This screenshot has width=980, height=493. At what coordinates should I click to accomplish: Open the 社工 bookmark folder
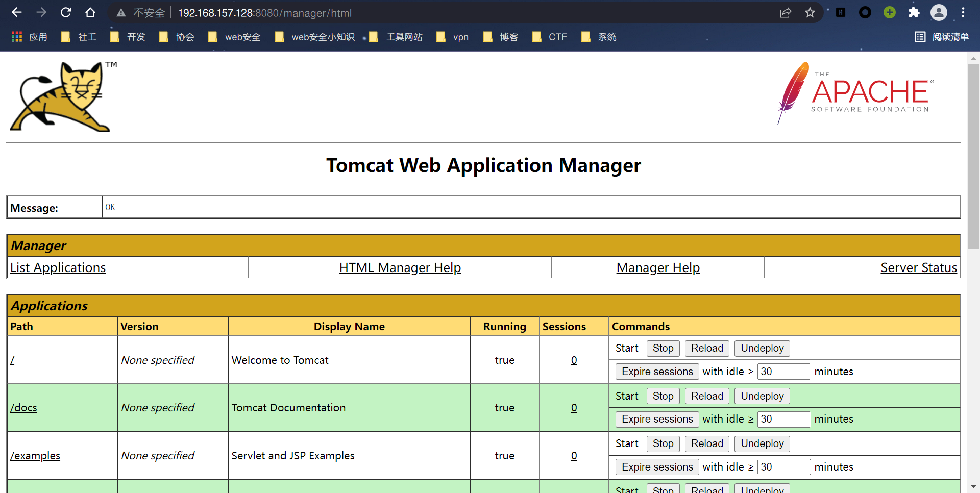[79, 37]
